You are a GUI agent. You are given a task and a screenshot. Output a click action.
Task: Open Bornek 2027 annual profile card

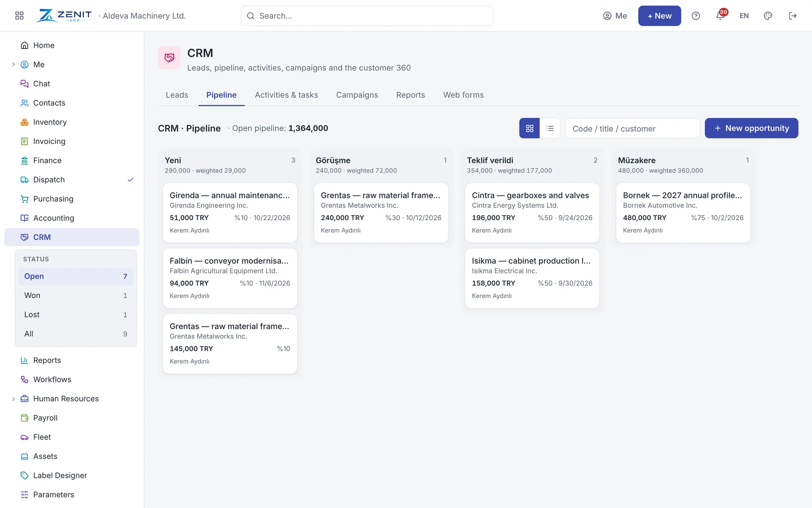[x=683, y=213]
